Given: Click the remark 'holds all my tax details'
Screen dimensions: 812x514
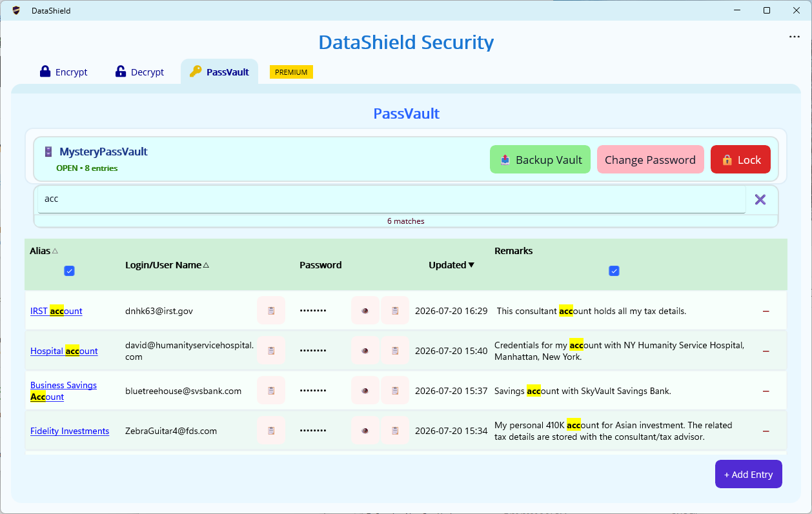Looking at the screenshot, I should point(591,311).
